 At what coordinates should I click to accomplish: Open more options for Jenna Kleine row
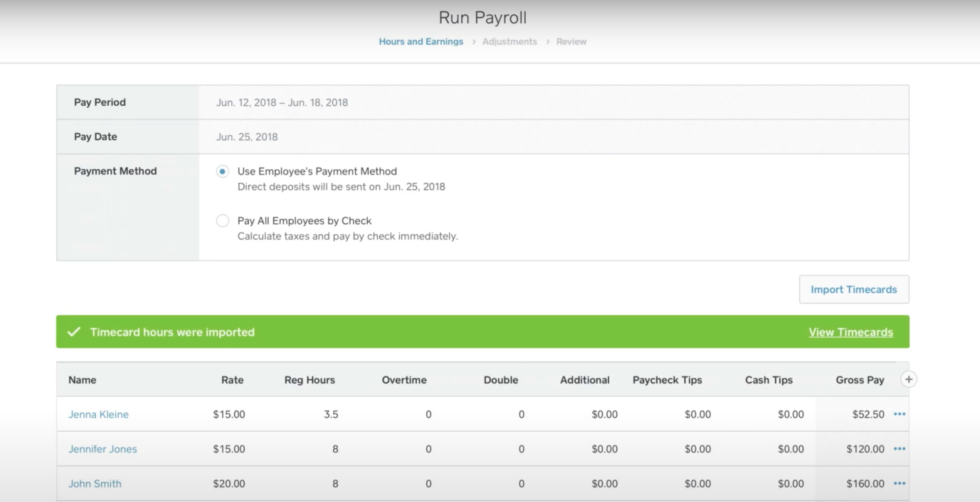(x=899, y=414)
